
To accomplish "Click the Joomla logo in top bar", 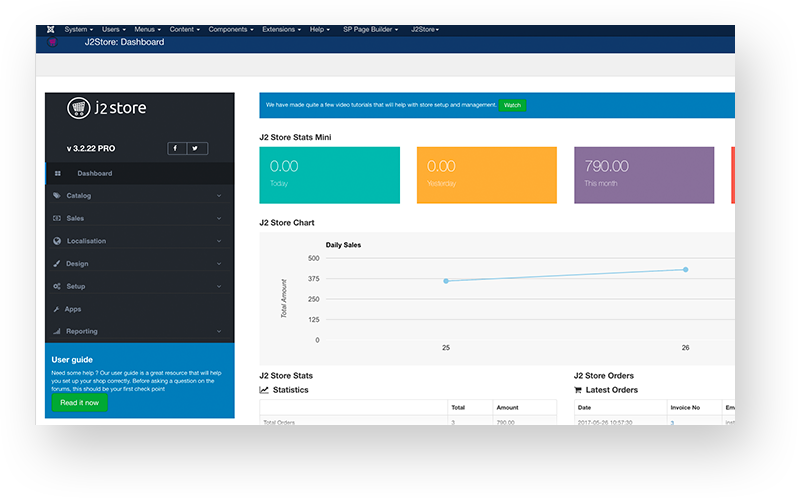I will (51, 29).
